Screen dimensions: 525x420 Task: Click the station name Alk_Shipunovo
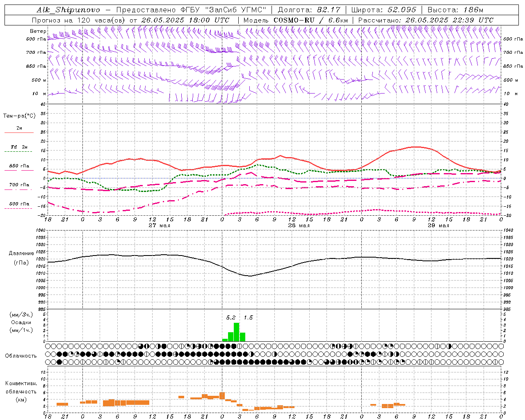(x=68, y=10)
